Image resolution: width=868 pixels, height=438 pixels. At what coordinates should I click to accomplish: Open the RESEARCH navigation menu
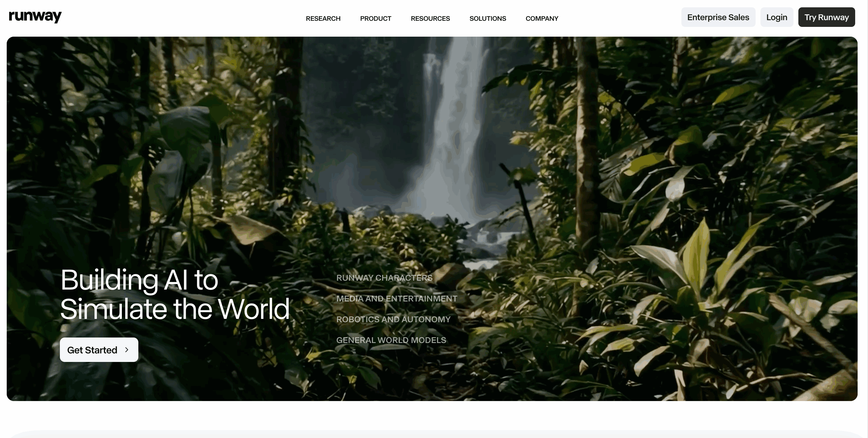point(323,19)
